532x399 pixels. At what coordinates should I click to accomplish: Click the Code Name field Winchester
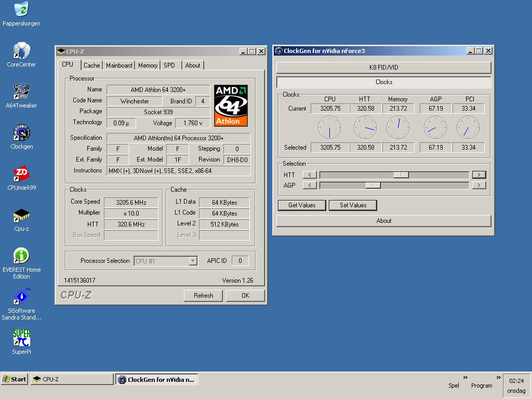[x=135, y=101]
